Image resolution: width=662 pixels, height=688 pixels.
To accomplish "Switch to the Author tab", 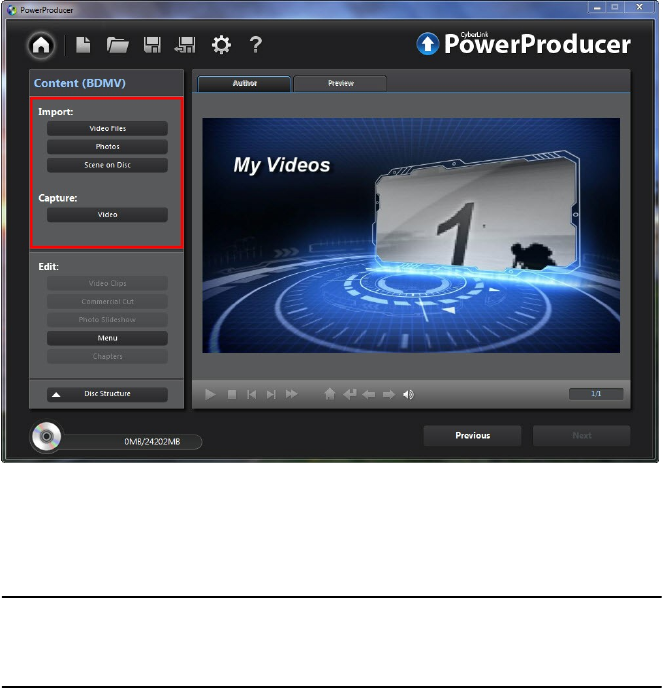I will click(x=244, y=83).
